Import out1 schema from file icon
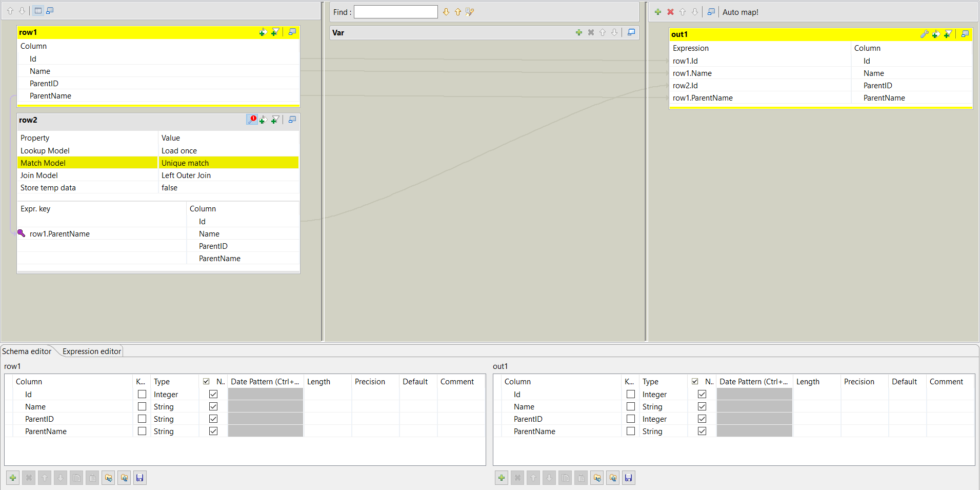Screen dimensions: 980x490 (597, 478)
